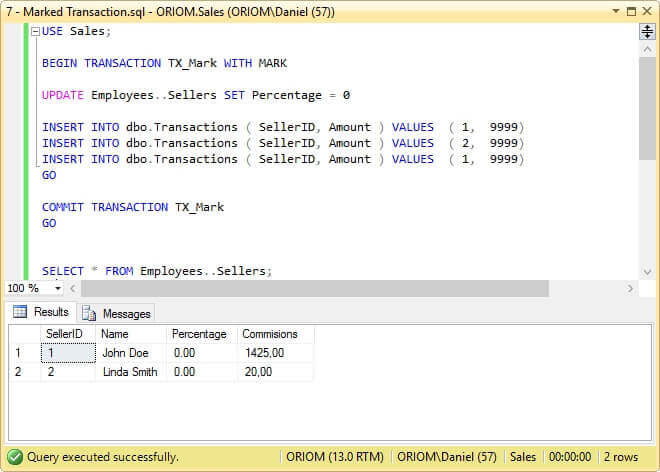Collapse the USE Sales code block
660x472 pixels.
click(36, 31)
